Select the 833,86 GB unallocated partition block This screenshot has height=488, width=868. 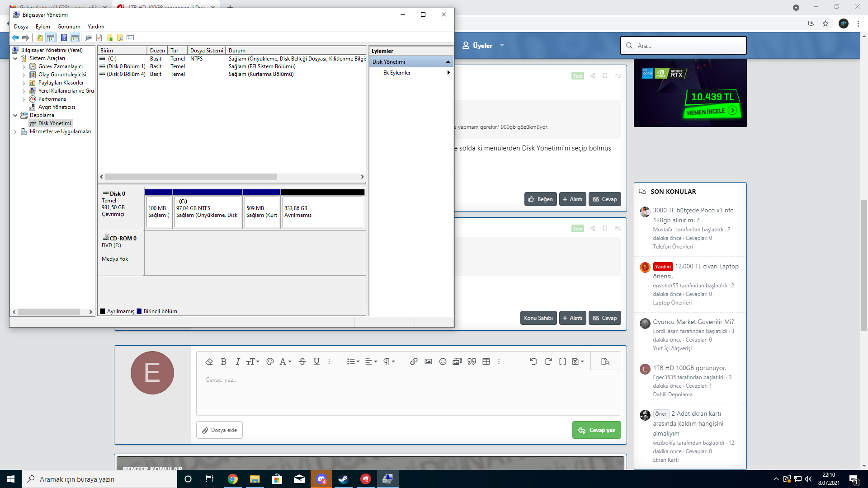(322, 211)
